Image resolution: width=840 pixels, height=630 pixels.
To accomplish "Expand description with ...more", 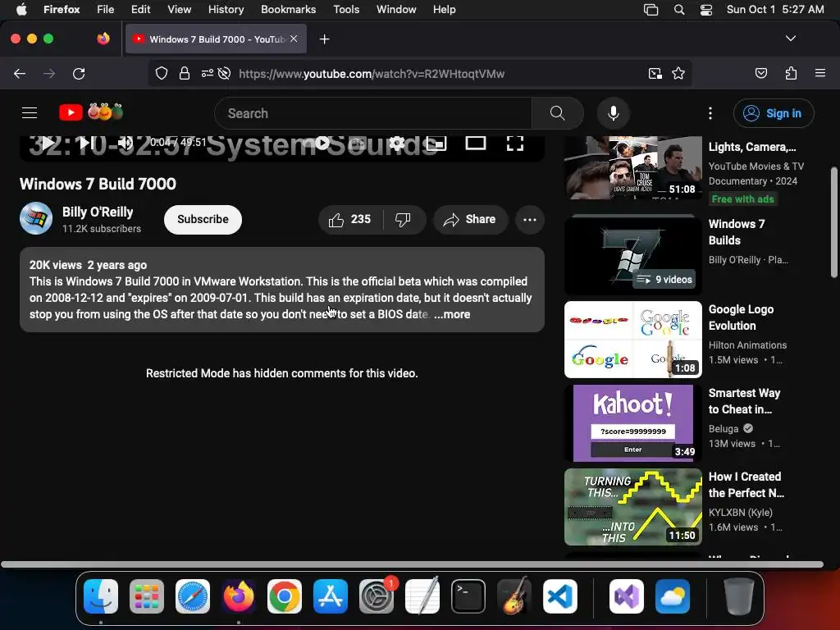I will pos(452,314).
